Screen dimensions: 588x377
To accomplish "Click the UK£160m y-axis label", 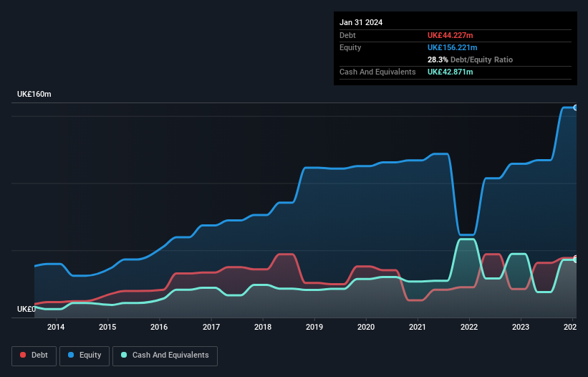I will 34,94.
